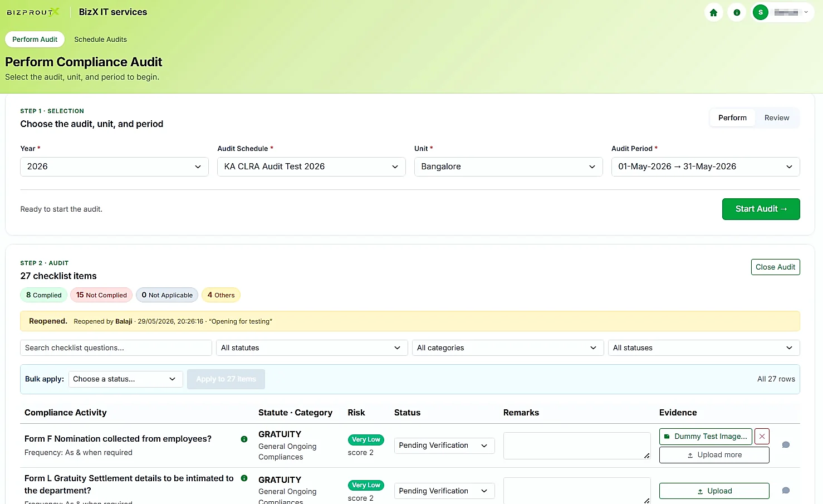Click Risk column header
823x504 pixels.
point(356,413)
